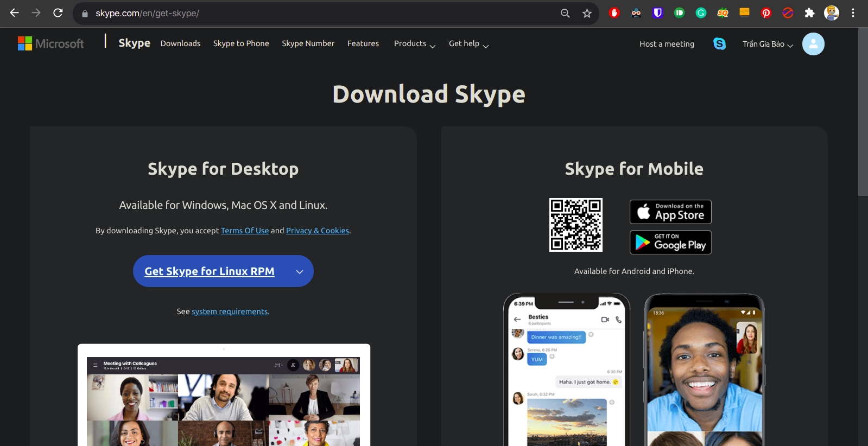Image resolution: width=868 pixels, height=446 pixels.
Task: Go back to the previous page
Action: pos(15,13)
